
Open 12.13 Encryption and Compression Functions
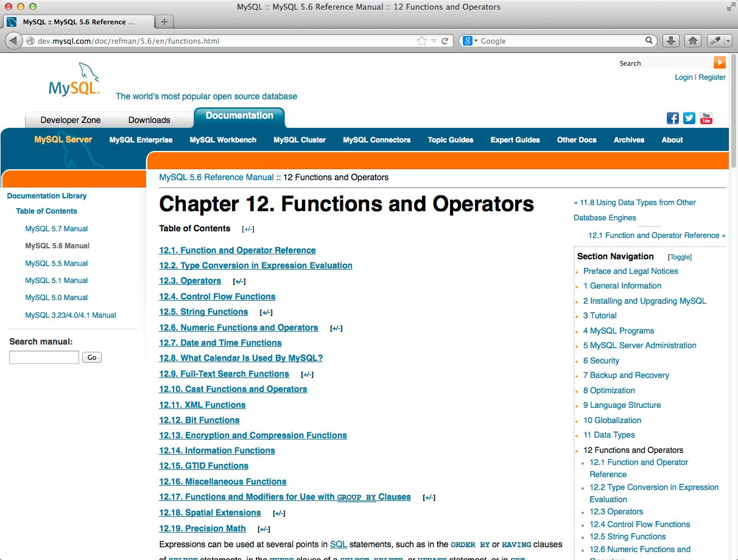pos(253,435)
